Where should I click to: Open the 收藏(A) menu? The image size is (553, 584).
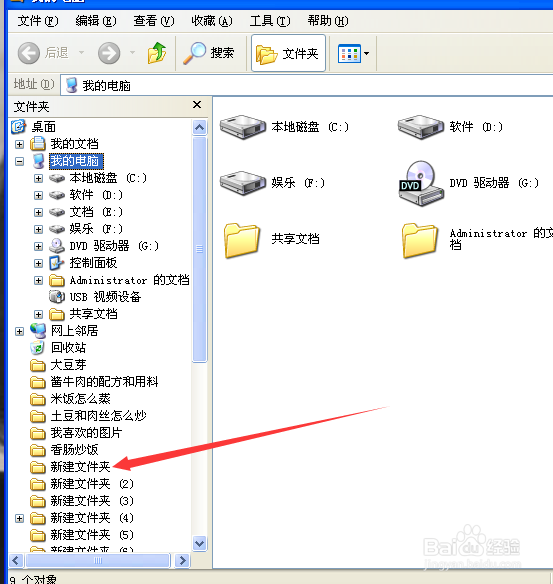point(212,21)
